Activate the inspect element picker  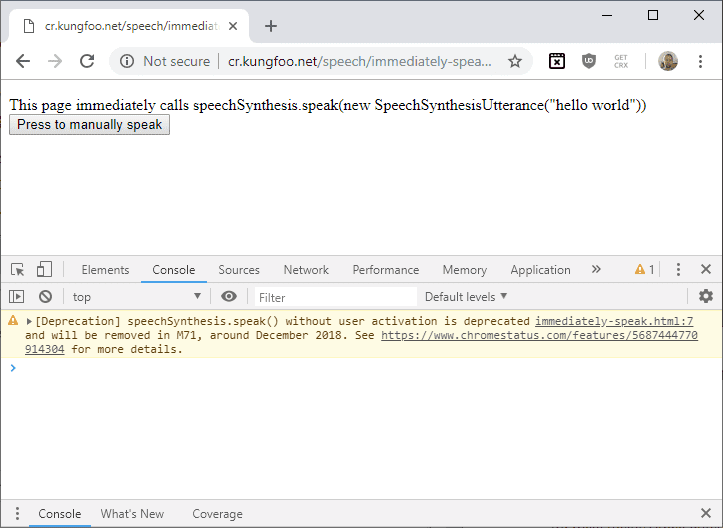click(18, 269)
